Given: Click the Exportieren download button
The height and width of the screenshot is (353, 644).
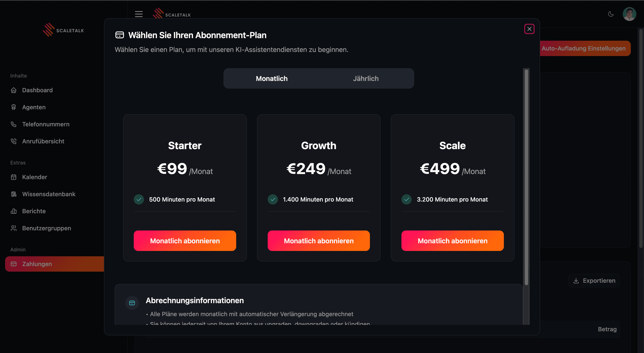Looking at the screenshot, I should pos(594,281).
